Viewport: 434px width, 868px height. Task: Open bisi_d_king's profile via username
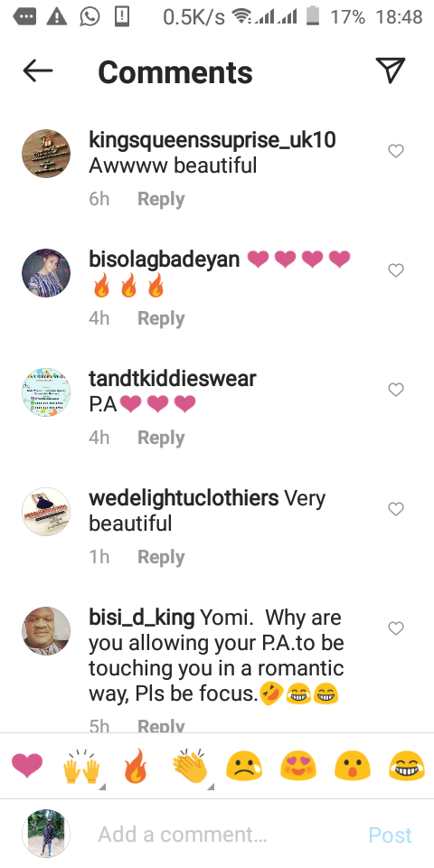pos(142,618)
